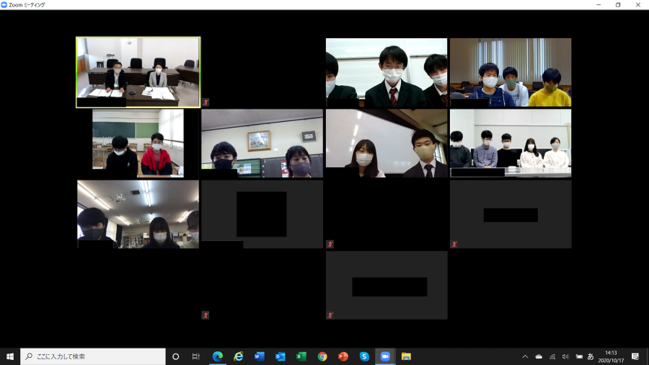This screenshot has height=365, width=649.
Task: Open Skype from the taskbar
Action: click(364, 356)
